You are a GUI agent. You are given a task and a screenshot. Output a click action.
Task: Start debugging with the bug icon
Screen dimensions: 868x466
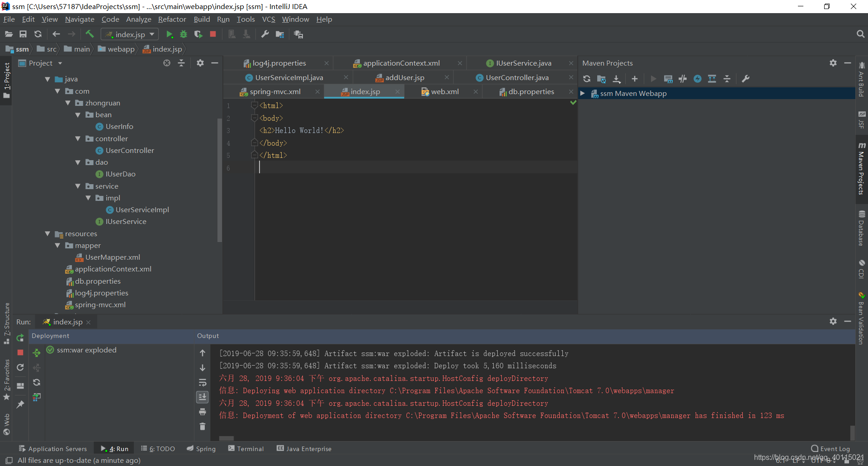pos(184,34)
